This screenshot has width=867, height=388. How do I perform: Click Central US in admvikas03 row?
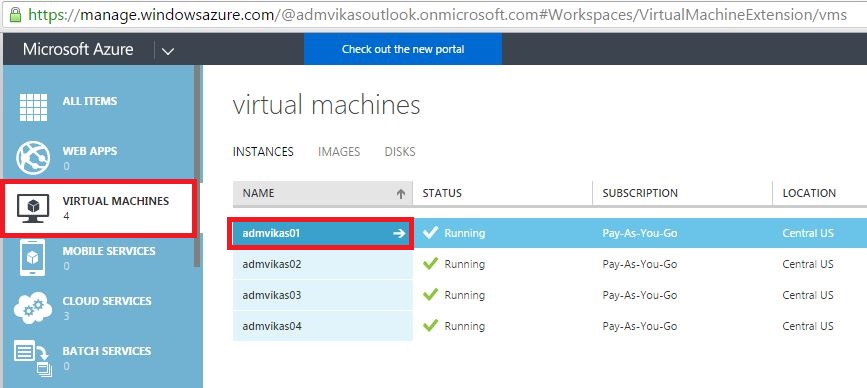click(x=808, y=295)
